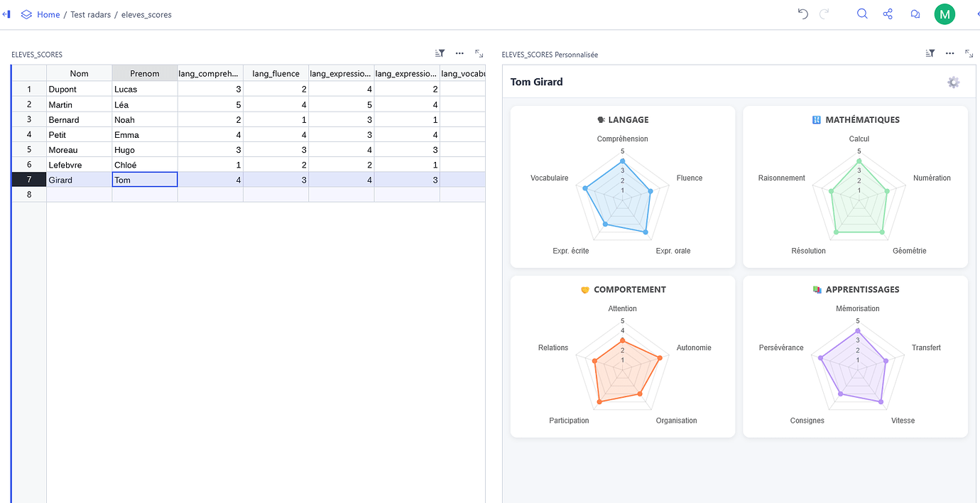Click the cell containing Chloé
The width and height of the screenshot is (980, 503).
coord(145,165)
